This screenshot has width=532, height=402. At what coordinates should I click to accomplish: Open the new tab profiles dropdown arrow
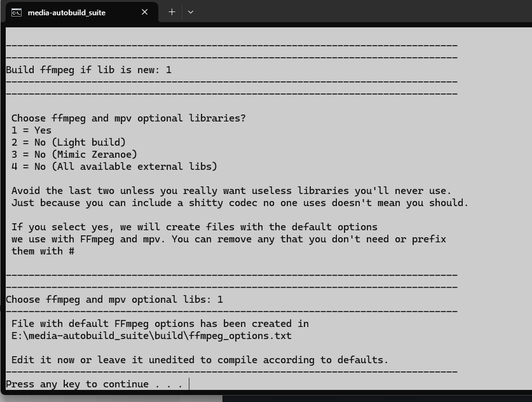click(191, 12)
